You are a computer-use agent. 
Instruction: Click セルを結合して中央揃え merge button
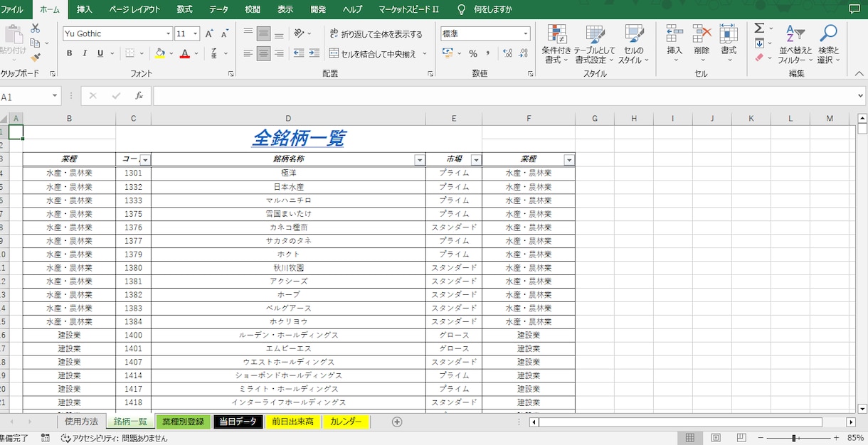coord(373,53)
